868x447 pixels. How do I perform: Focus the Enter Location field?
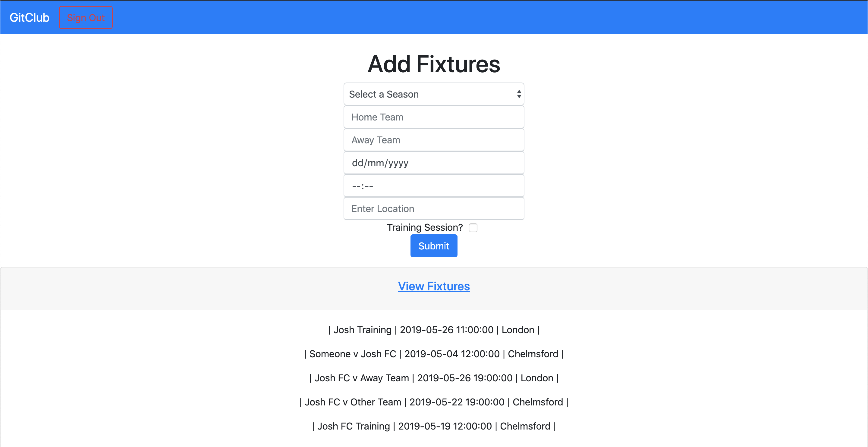[x=434, y=209]
